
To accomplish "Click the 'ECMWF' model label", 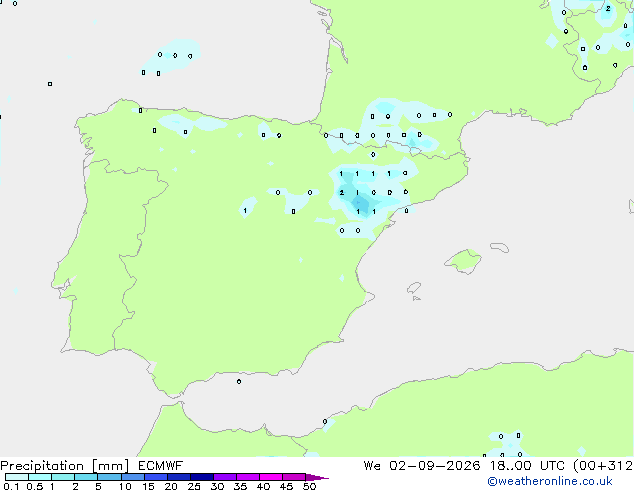I will tap(161, 466).
